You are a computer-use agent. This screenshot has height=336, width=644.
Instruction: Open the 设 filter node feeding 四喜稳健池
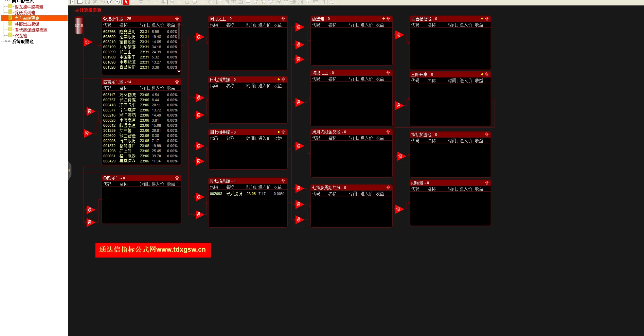click(399, 35)
